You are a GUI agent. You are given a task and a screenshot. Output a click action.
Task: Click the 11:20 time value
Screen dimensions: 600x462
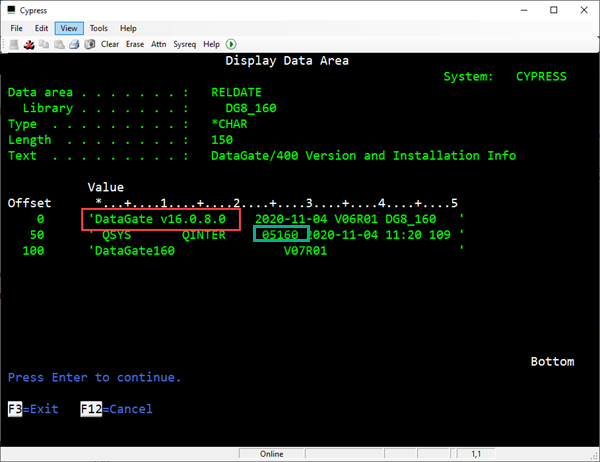pos(404,235)
